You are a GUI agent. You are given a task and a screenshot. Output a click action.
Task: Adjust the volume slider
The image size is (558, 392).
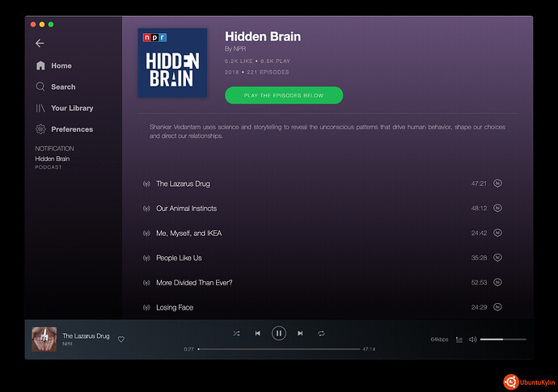tap(502, 339)
